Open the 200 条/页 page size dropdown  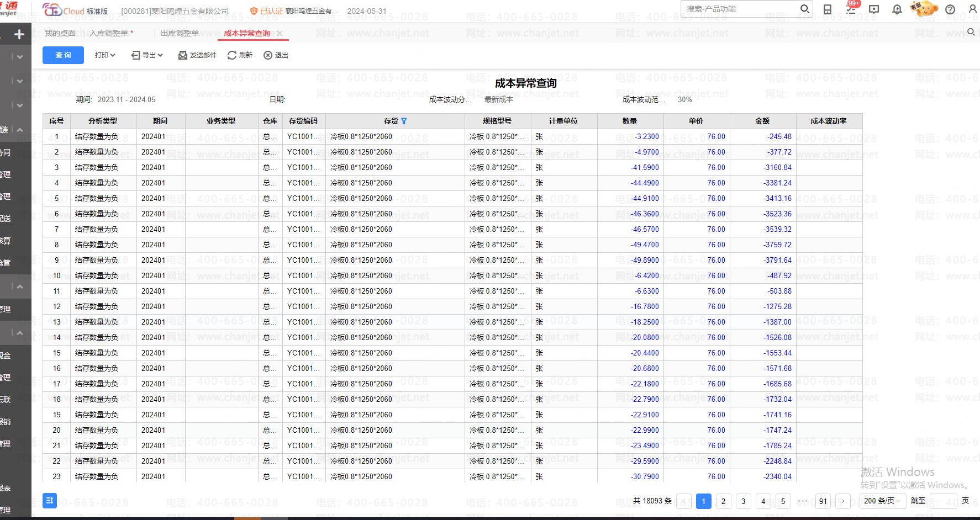(x=882, y=501)
